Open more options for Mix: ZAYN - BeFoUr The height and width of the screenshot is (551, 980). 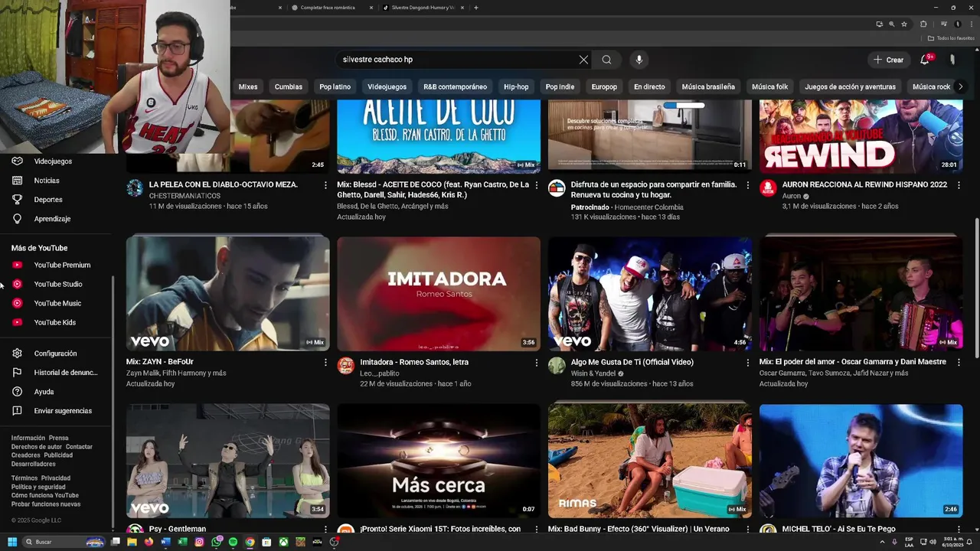pyautogui.click(x=325, y=363)
